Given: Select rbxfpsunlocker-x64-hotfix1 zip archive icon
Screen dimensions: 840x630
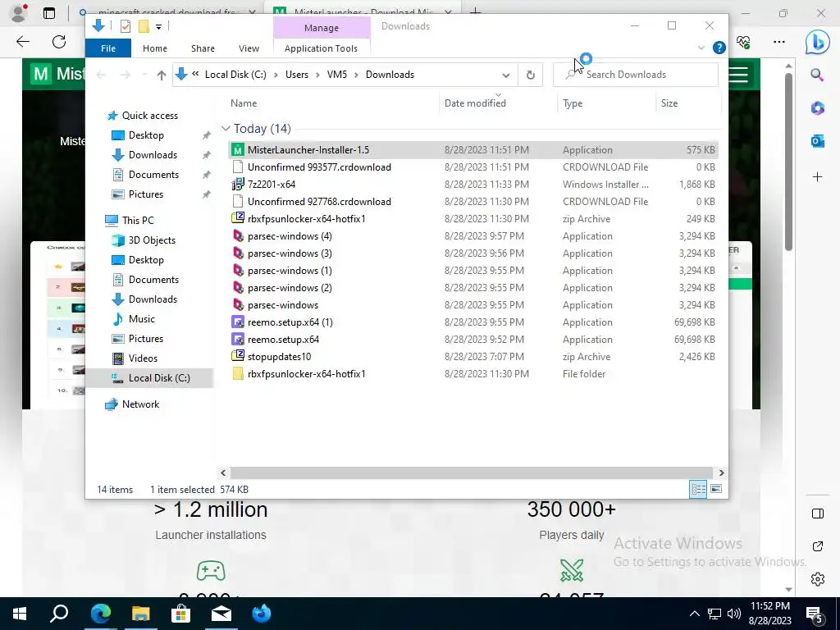Looking at the screenshot, I should (237, 218).
